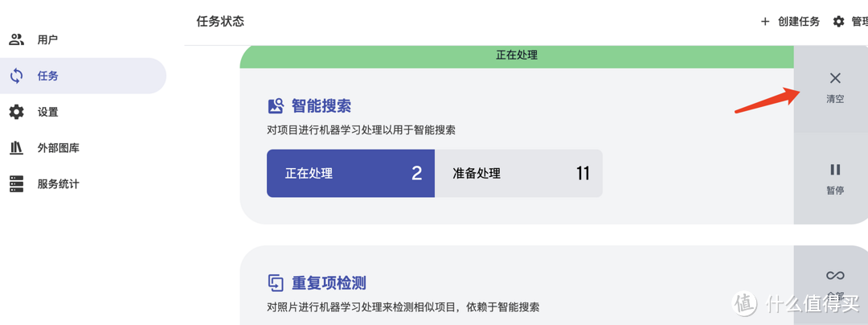
Task: Open the 用户 menu item
Action: [83, 39]
